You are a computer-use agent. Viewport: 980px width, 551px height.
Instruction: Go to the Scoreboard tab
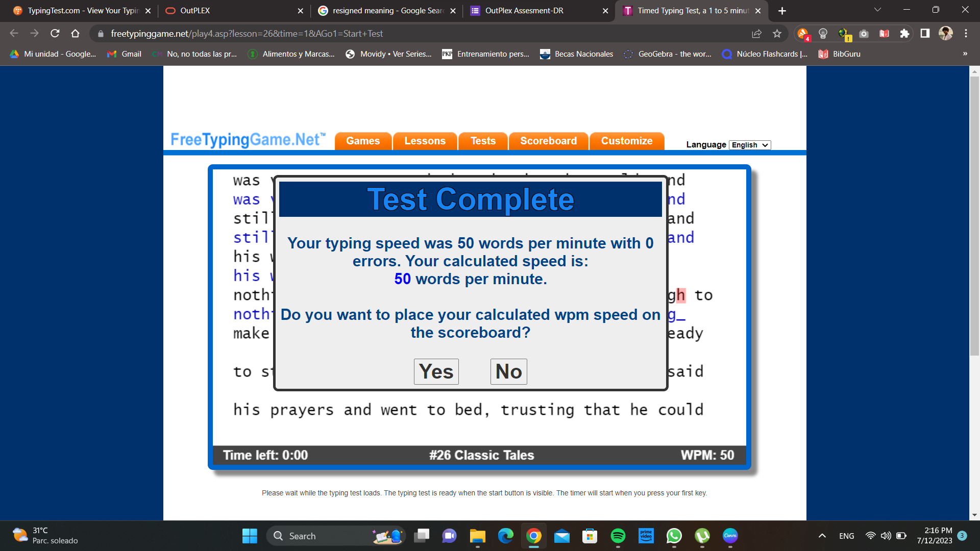click(548, 141)
